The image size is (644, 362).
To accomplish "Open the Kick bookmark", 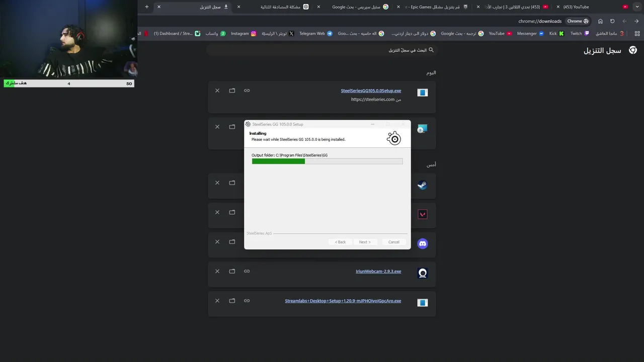I will coord(556,34).
